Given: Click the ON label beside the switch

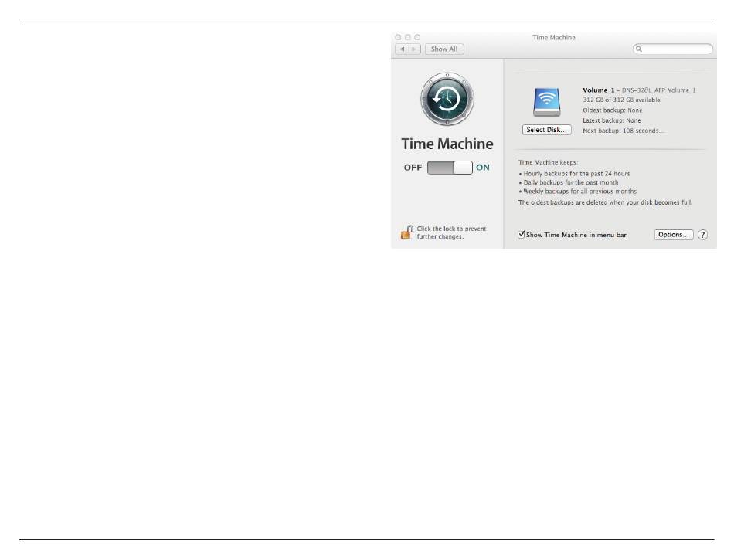Looking at the screenshot, I should 483,168.
